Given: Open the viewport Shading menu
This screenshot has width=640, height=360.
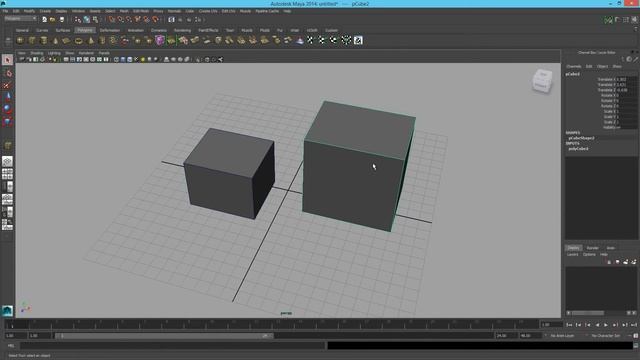Looking at the screenshot, I should pos(37,53).
